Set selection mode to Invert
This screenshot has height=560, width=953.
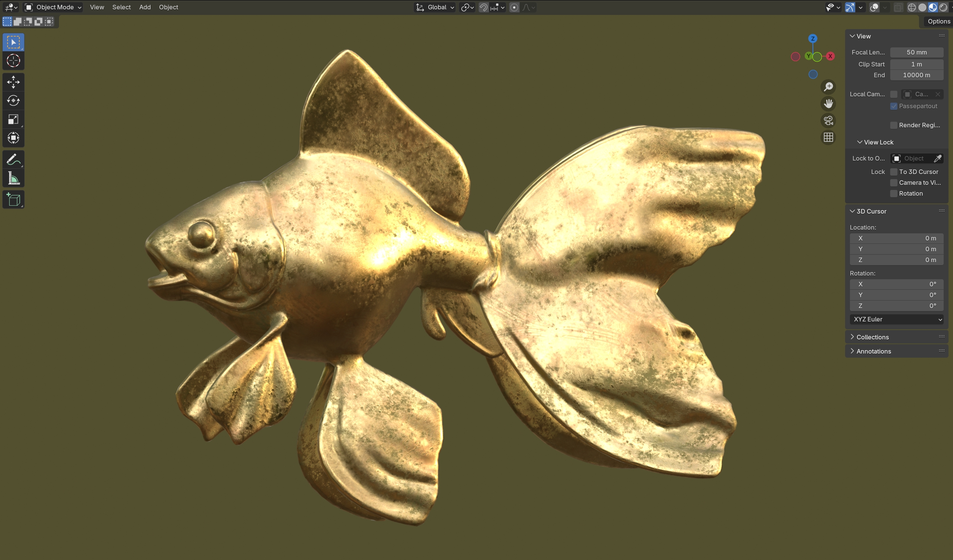(x=38, y=22)
